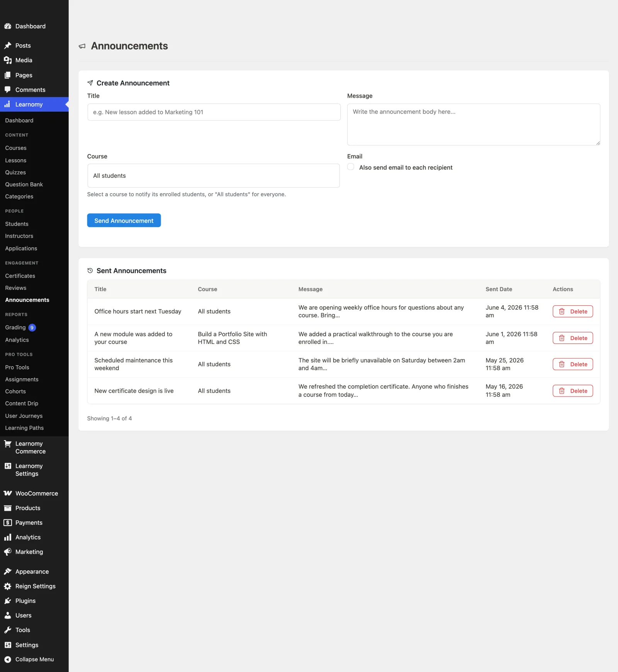Open Assignments menu item
Image resolution: width=618 pixels, height=672 pixels.
click(22, 379)
